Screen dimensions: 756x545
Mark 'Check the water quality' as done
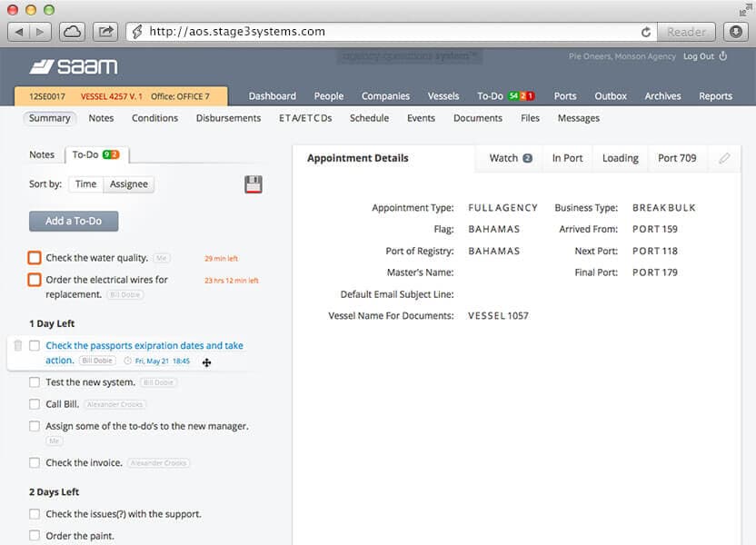[35, 258]
